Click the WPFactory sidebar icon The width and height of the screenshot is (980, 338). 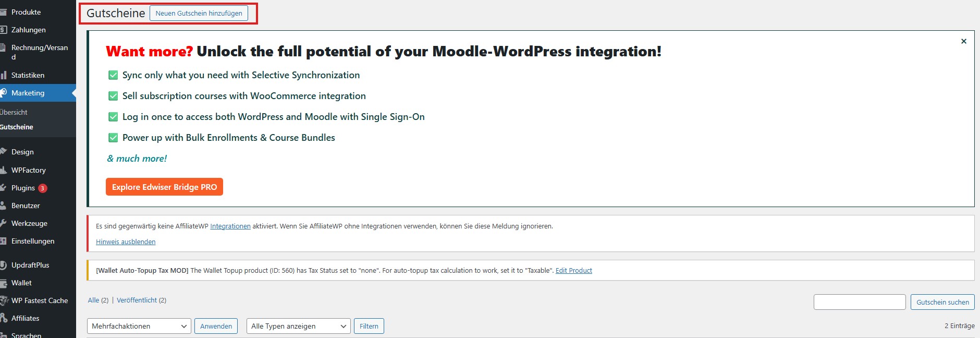point(3,170)
